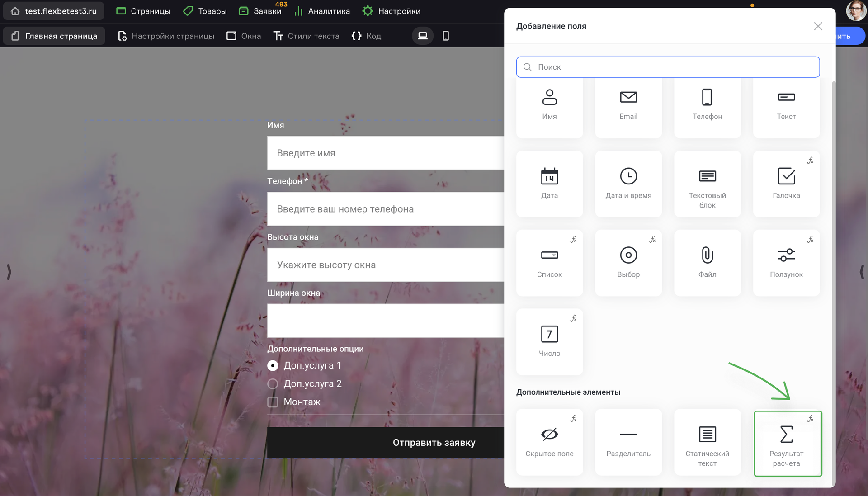868x501 pixels.
Task: Switch to mobile preview icon
Action: 445,36
